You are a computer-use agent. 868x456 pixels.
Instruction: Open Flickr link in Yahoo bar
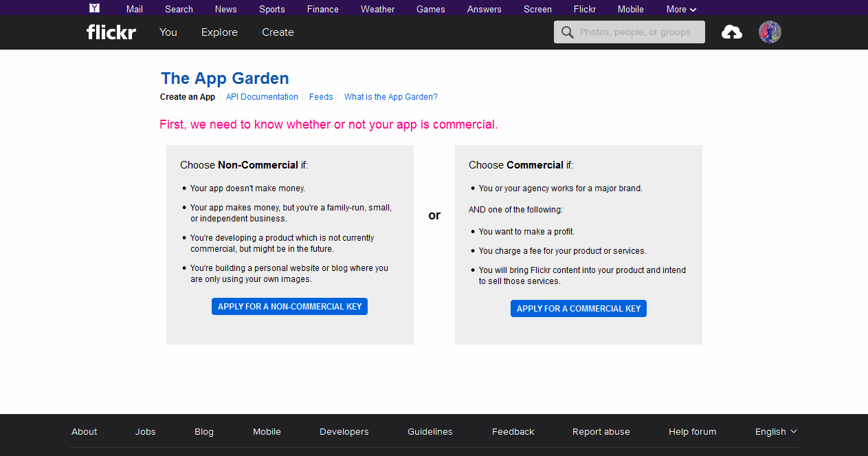pos(585,9)
